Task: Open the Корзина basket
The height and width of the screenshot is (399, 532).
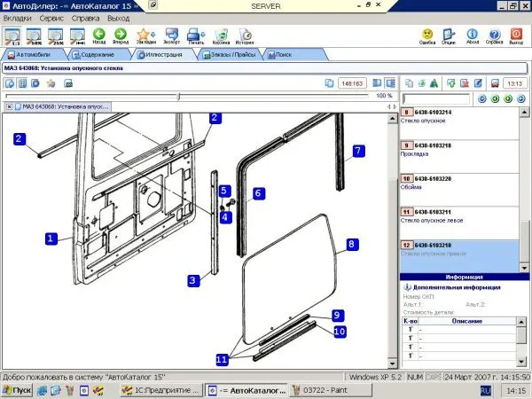Action: [x=221, y=35]
